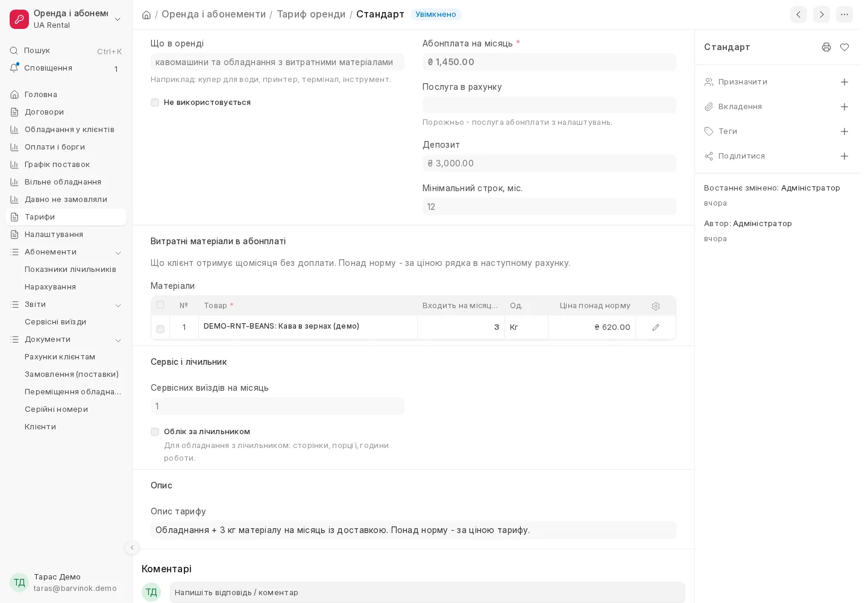Open the three-dots more menu
Viewport: 868px width, 603px height.
click(x=844, y=14)
